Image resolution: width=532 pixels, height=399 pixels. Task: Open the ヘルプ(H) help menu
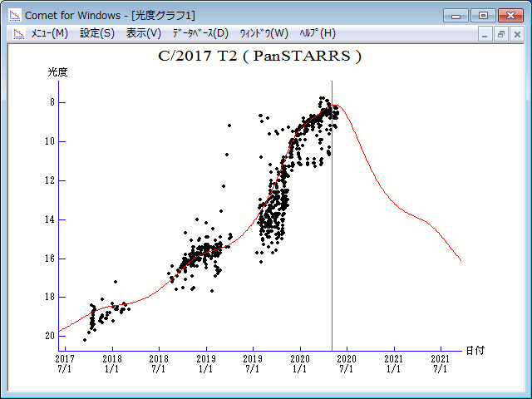coord(317,33)
